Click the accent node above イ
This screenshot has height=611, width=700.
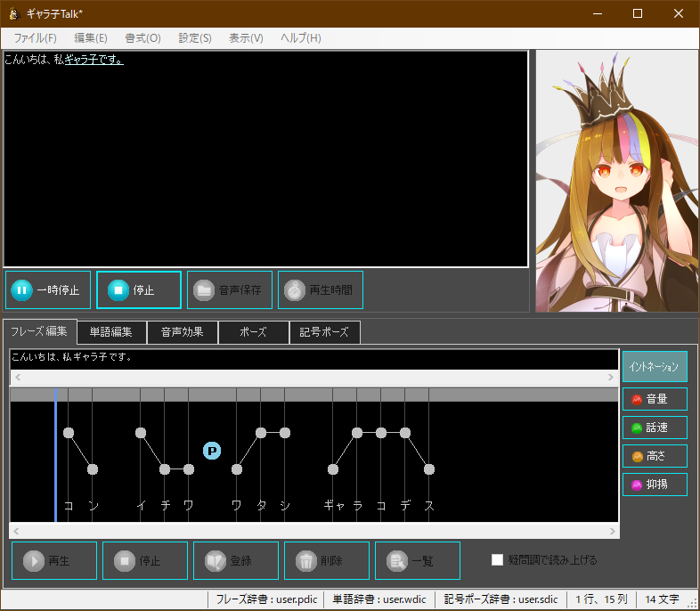(x=141, y=433)
